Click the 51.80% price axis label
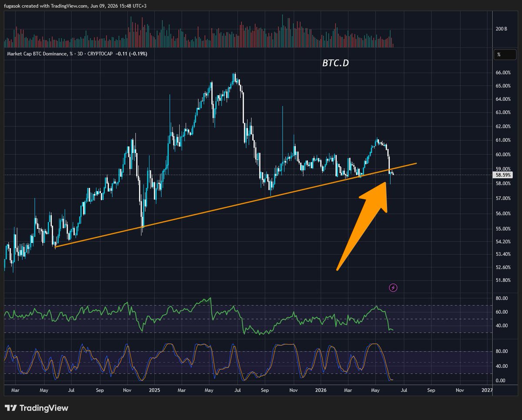The height and width of the screenshot is (420, 522). pyautogui.click(x=503, y=280)
